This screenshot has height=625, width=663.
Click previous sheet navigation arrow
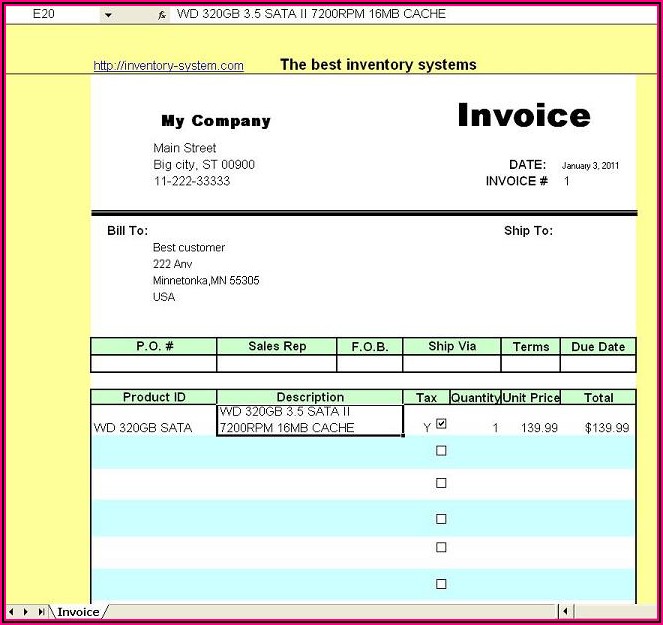tap(13, 612)
